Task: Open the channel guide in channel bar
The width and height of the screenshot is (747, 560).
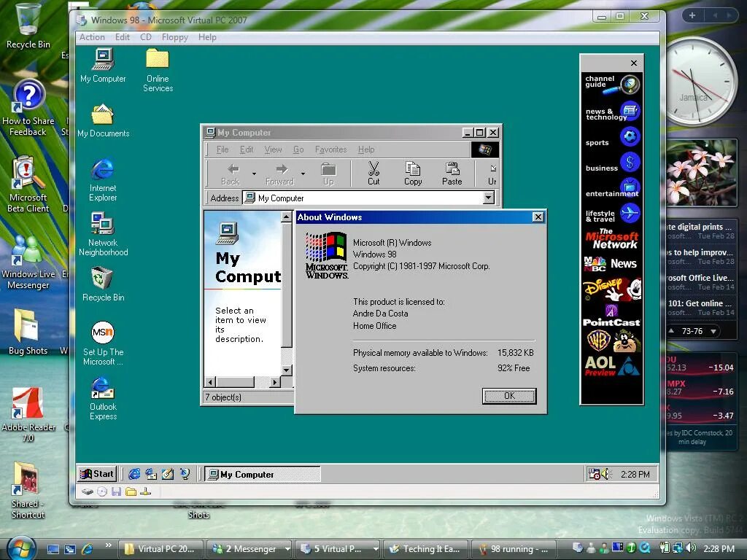Action: [612, 85]
